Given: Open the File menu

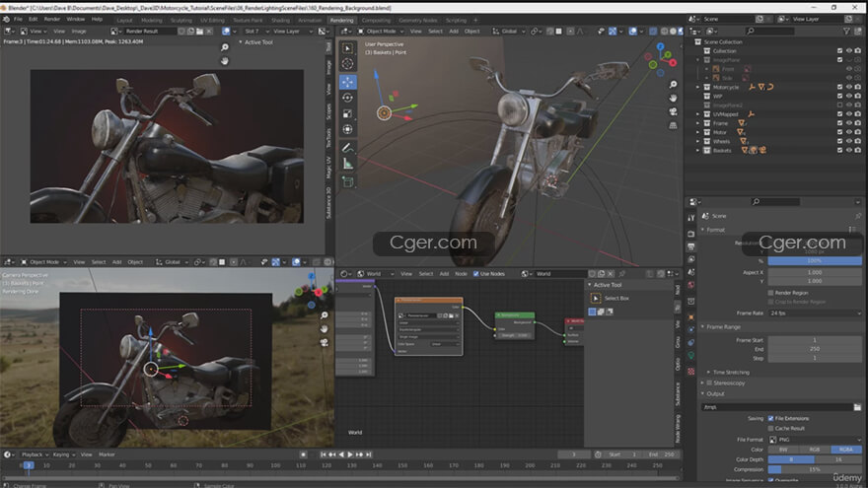Looking at the screenshot, I should [19, 19].
